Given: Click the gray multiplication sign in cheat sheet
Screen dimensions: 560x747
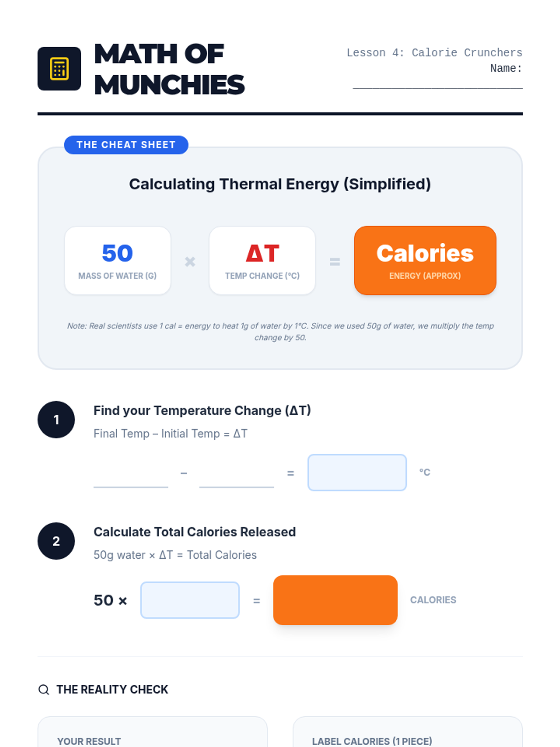Looking at the screenshot, I should pyautogui.click(x=190, y=261).
